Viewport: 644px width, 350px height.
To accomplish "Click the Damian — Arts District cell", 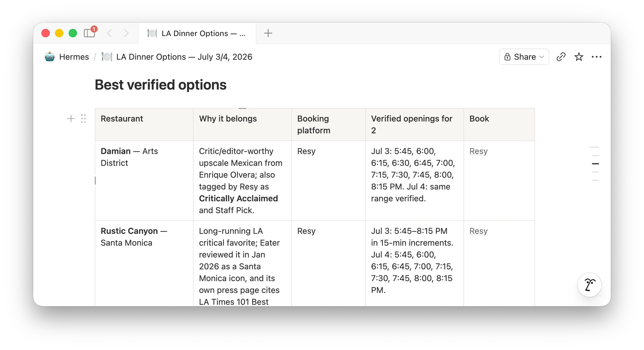I will click(x=144, y=181).
